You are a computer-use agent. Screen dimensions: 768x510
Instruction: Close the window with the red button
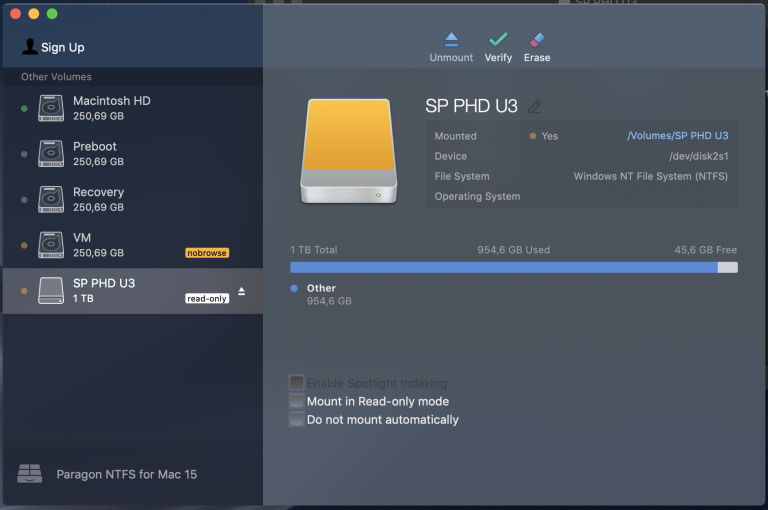point(15,14)
